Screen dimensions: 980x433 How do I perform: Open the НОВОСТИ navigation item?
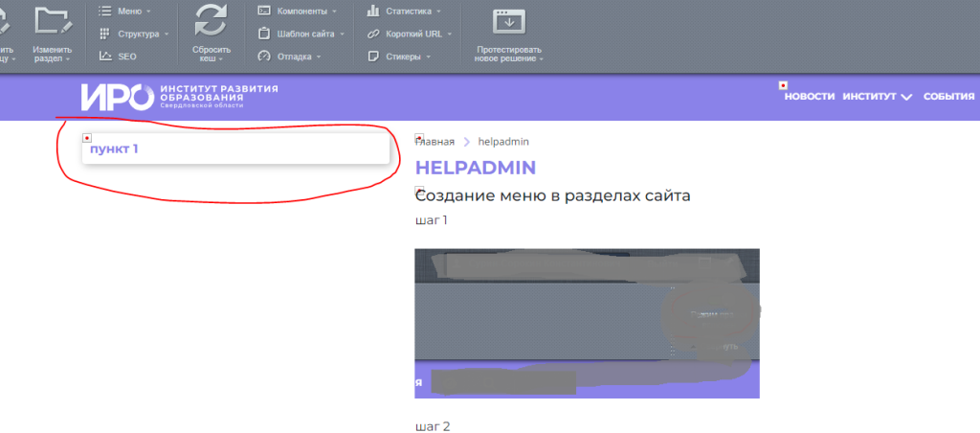pos(810,96)
